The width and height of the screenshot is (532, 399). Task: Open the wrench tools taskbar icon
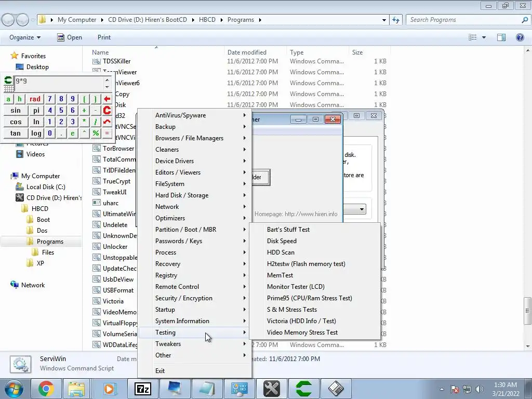(271, 389)
